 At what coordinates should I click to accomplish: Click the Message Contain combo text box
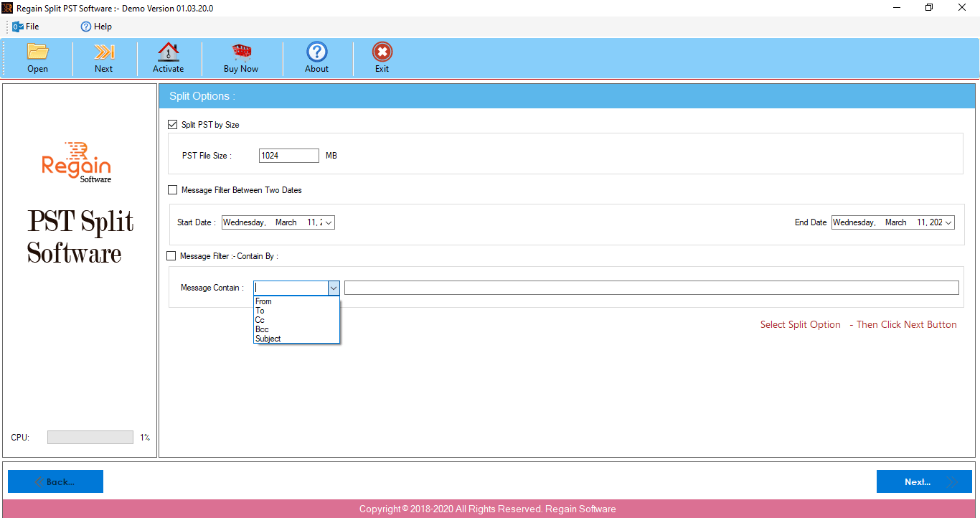[x=291, y=288]
